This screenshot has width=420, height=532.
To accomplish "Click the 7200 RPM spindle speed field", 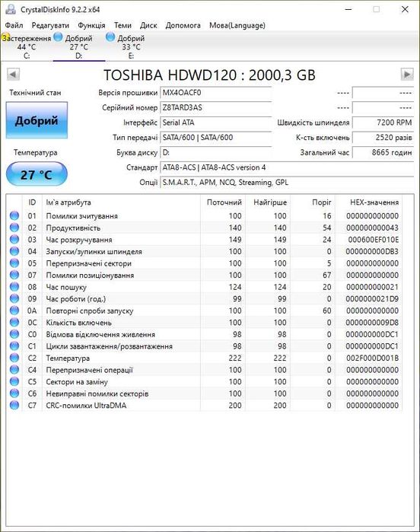I will click(383, 123).
